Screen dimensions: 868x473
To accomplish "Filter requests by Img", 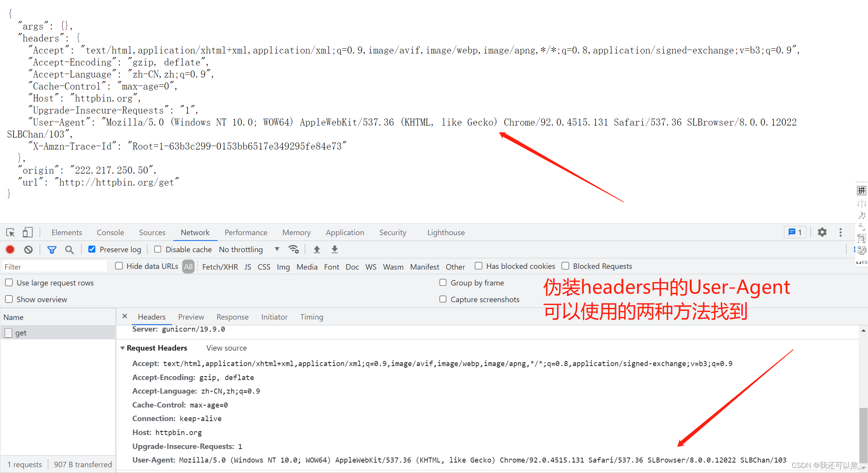I will coord(283,267).
